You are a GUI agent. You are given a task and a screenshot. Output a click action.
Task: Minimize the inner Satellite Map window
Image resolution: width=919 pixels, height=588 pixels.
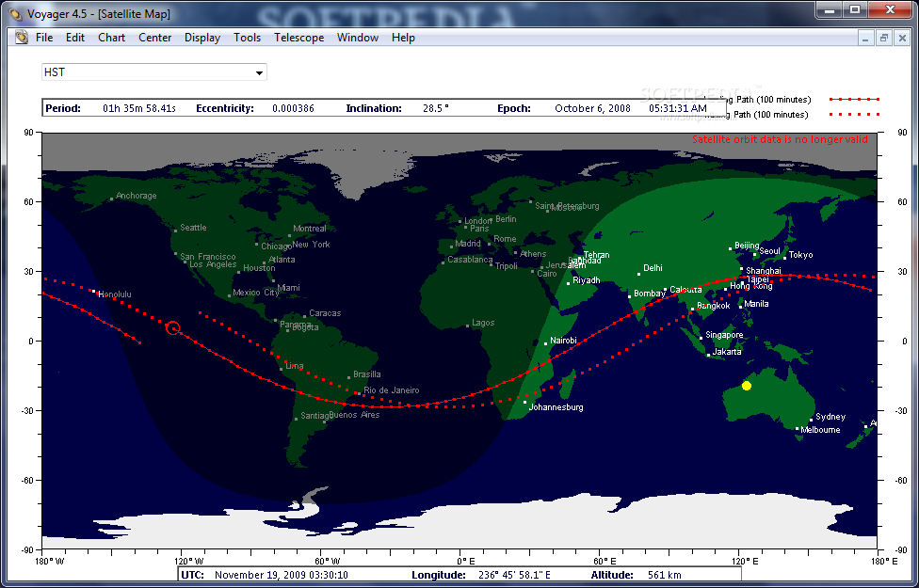pyautogui.click(x=866, y=38)
